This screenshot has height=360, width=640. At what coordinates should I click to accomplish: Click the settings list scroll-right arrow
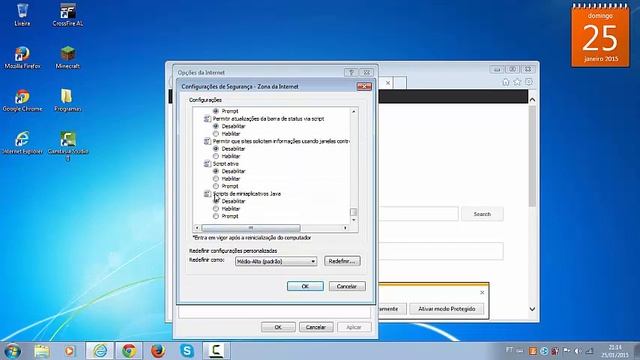pos(345,228)
